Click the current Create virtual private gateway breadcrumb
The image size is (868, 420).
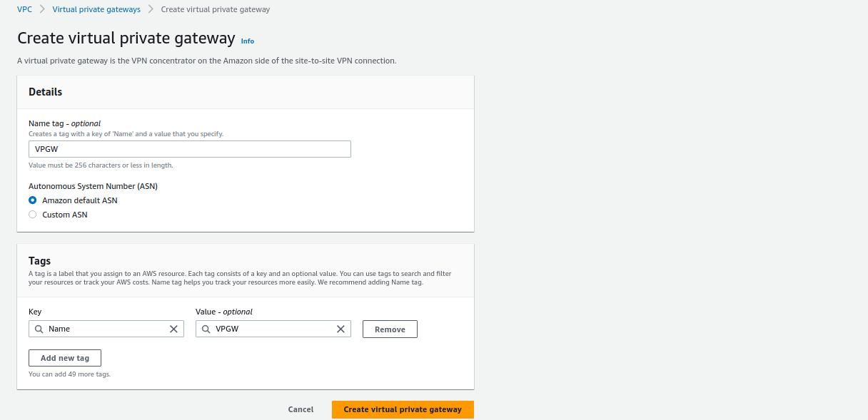coord(216,10)
